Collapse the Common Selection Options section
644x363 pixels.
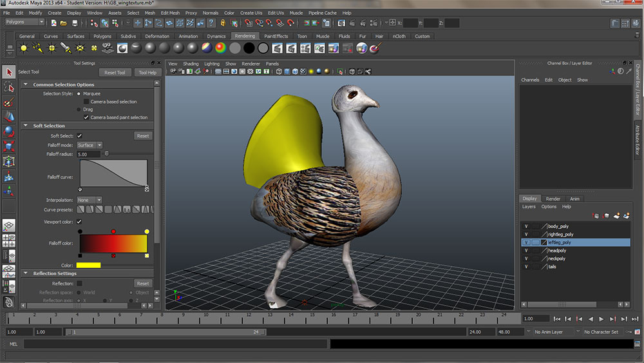(26, 84)
